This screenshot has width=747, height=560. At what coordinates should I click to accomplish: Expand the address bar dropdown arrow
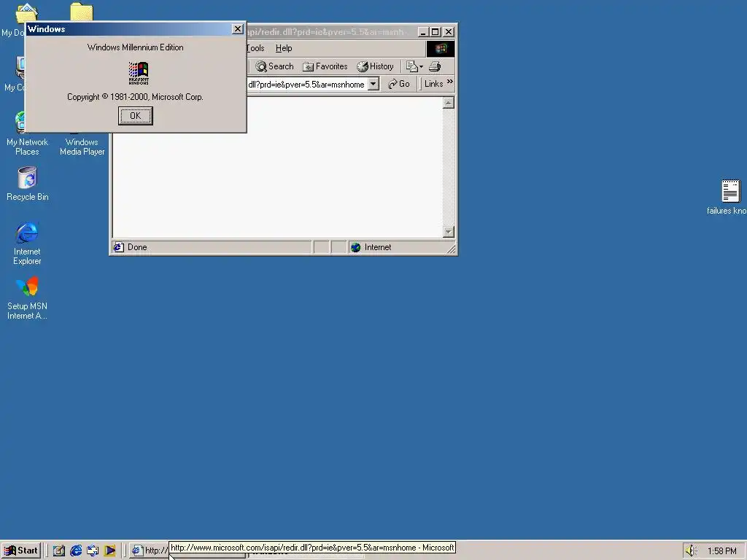(373, 85)
